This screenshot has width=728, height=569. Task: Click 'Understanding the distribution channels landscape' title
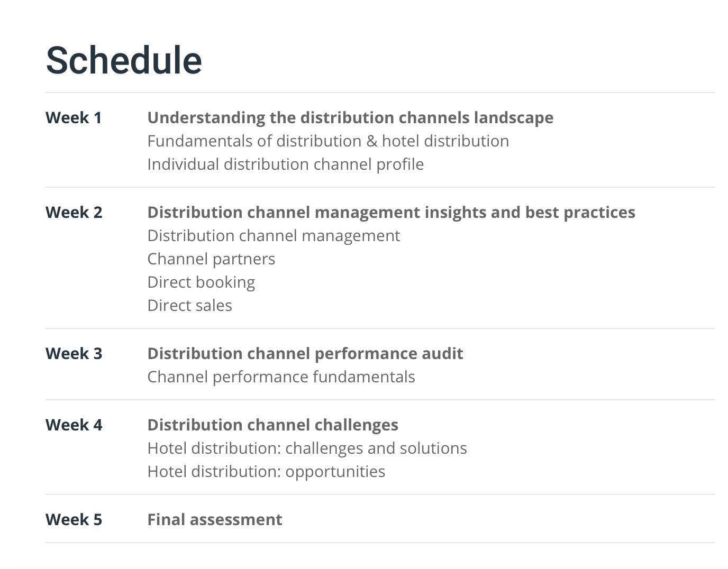click(x=350, y=118)
